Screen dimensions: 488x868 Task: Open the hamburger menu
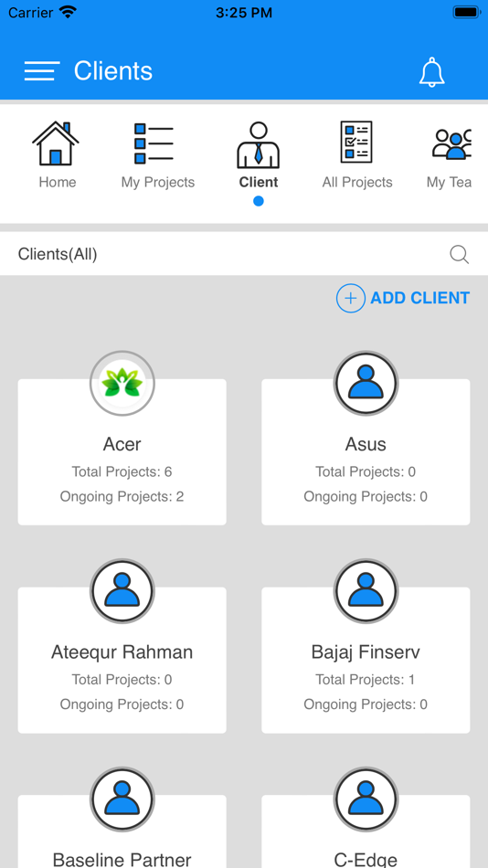point(42,71)
